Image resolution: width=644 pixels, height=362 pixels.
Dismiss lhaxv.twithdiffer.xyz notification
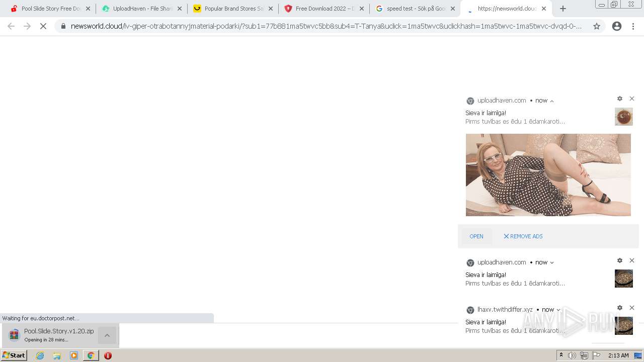tap(632, 308)
